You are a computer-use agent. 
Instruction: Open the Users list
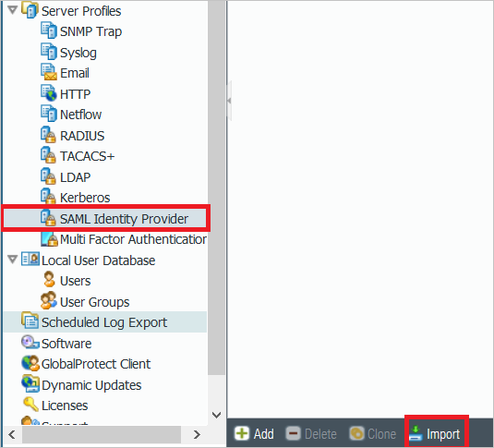pyautogui.click(x=76, y=281)
